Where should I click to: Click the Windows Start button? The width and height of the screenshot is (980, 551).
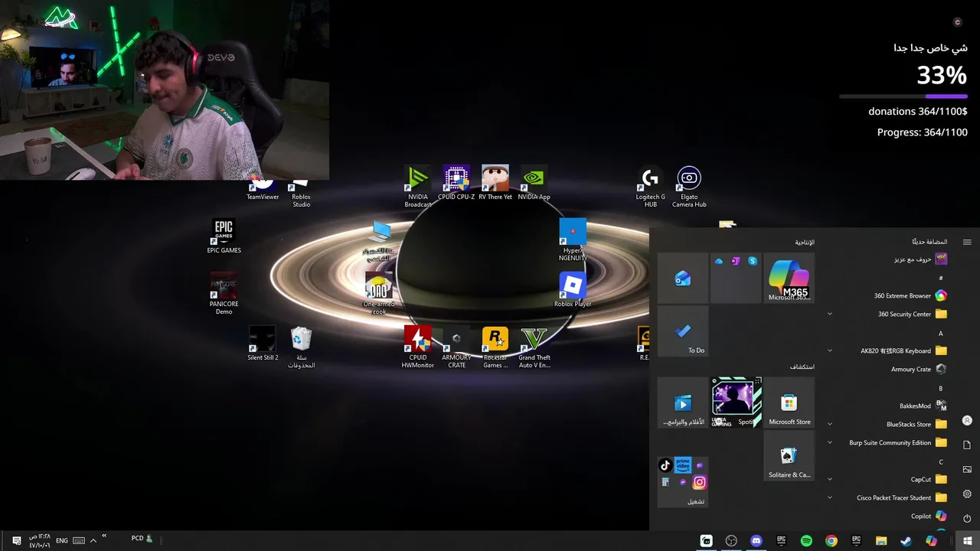coord(967,541)
